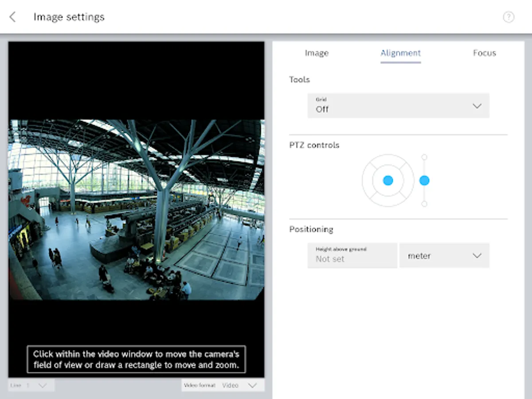This screenshot has width=532, height=399.
Task: Click the Height above ground field
Action: click(352, 255)
